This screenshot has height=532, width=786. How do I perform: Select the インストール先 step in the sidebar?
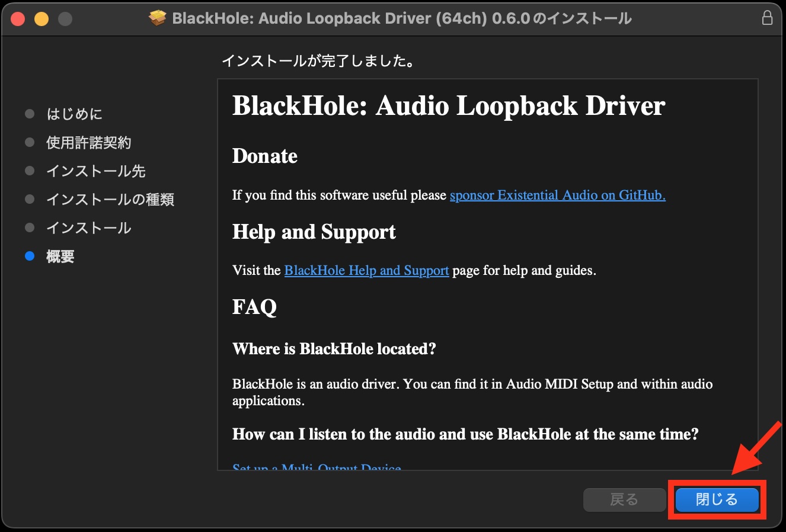coord(96,171)
